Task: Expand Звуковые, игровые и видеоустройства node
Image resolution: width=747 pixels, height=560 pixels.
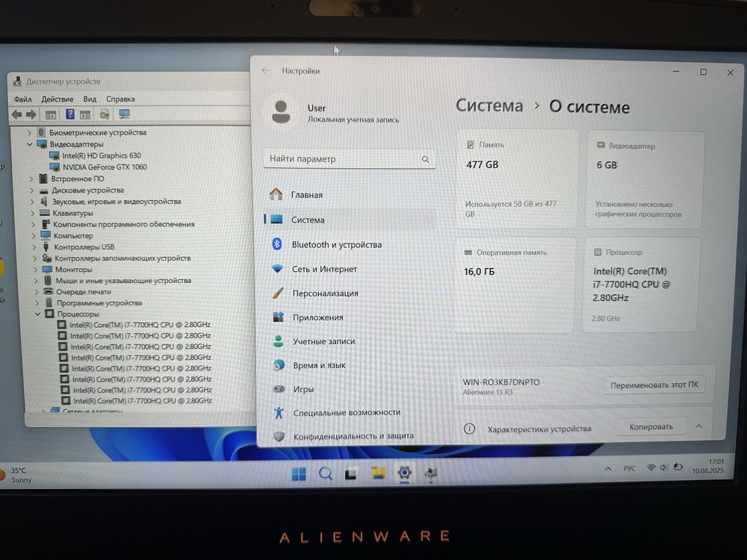Action: [32, 202]
